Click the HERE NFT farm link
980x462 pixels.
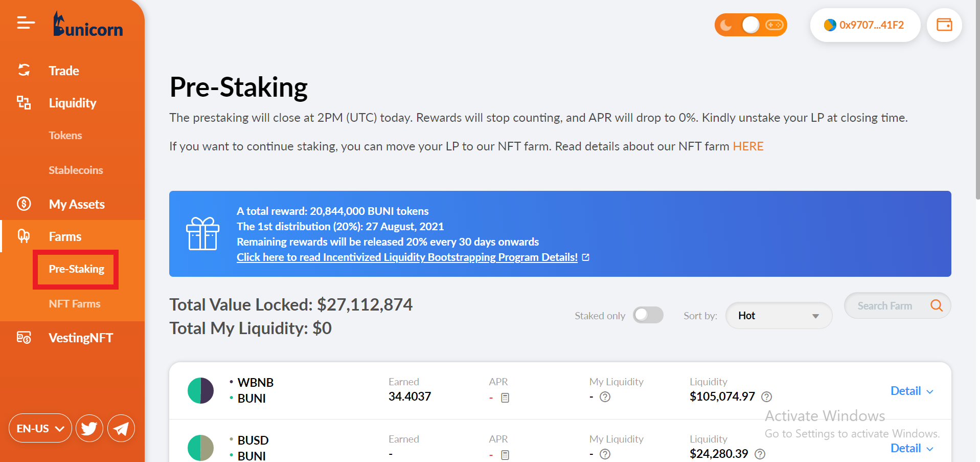tap(748, 146)
